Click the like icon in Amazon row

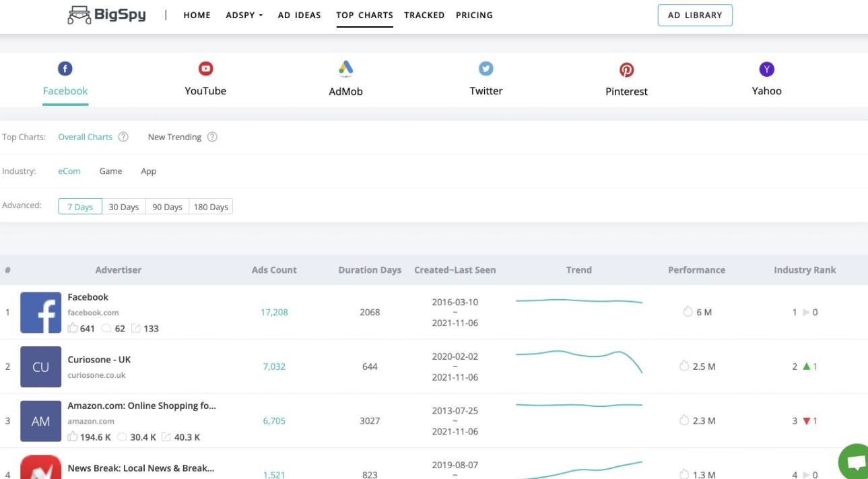tap(73, 437)
